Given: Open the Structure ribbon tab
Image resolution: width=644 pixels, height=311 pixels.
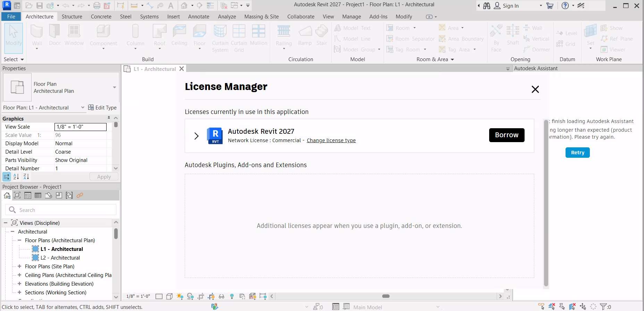Looking at the screenshot, I should tap(72, 16).
